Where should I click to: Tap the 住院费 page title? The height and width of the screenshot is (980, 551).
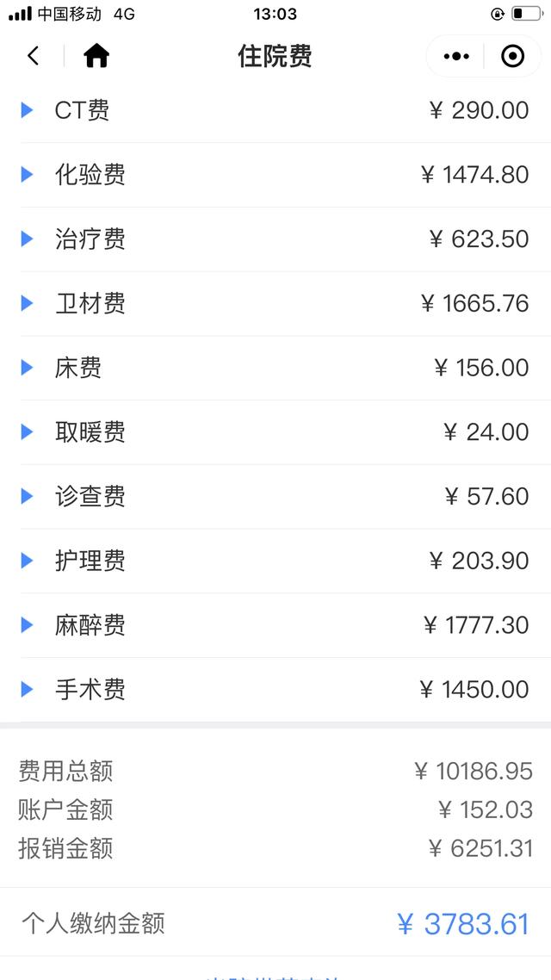point(275,57)
